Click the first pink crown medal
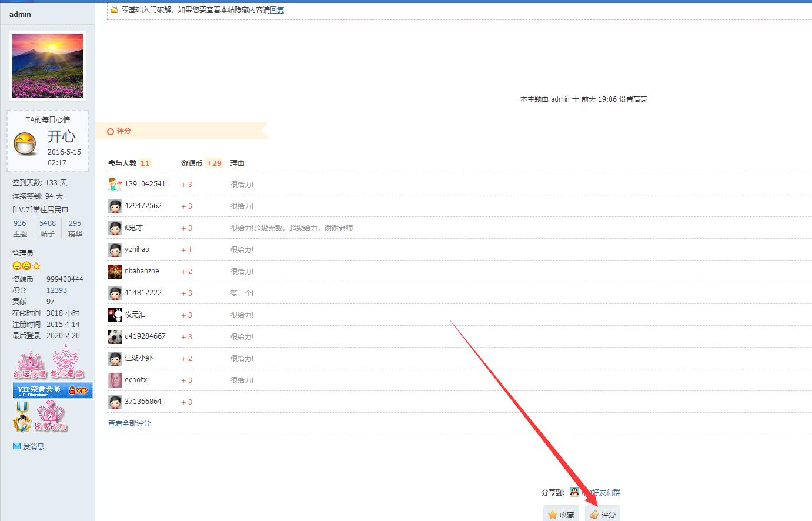The image size is (812, 521). pyautogui.click(x=31, y=364)
